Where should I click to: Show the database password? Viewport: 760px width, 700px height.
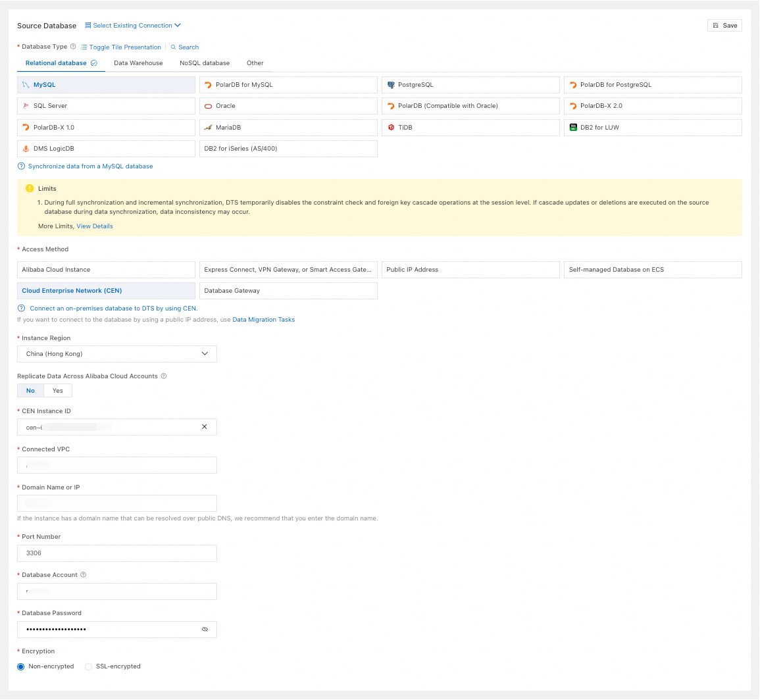(205, 630)
